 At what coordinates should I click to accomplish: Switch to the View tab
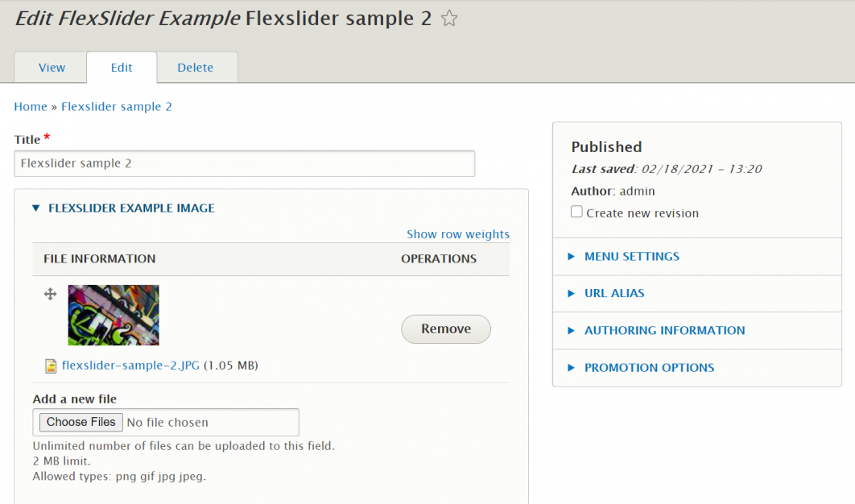[52, 68]
